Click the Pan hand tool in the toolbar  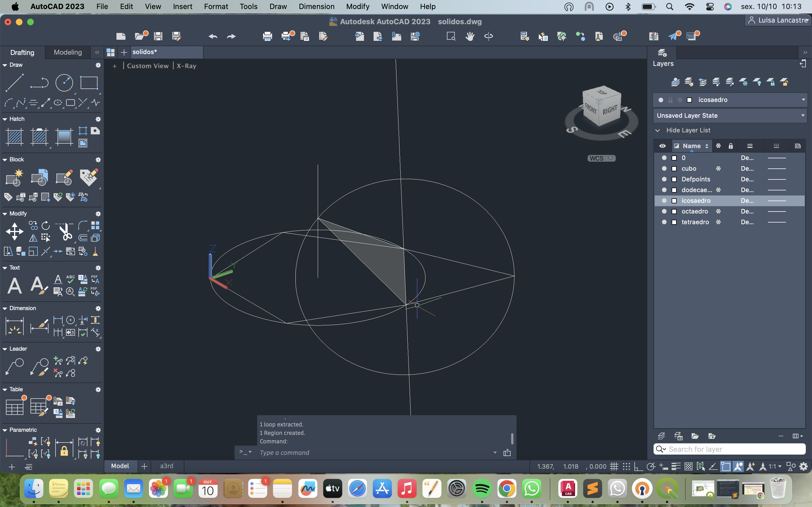click(x=470, y=36)
